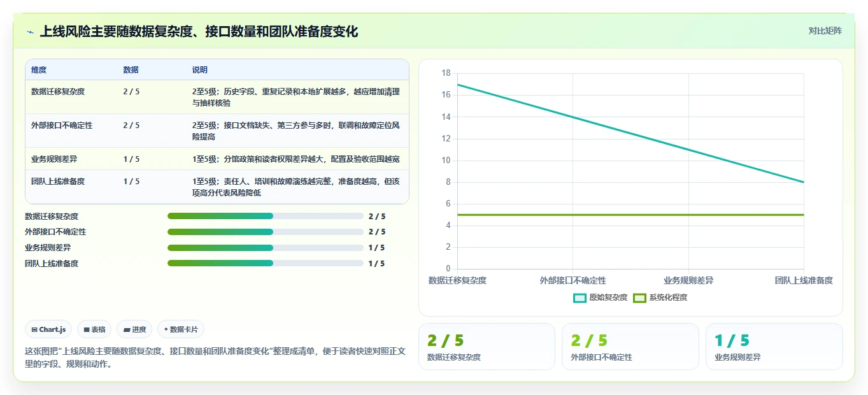Select the 表格 tag chip
The height and width of the screenshot is (395, 868).
94,329
